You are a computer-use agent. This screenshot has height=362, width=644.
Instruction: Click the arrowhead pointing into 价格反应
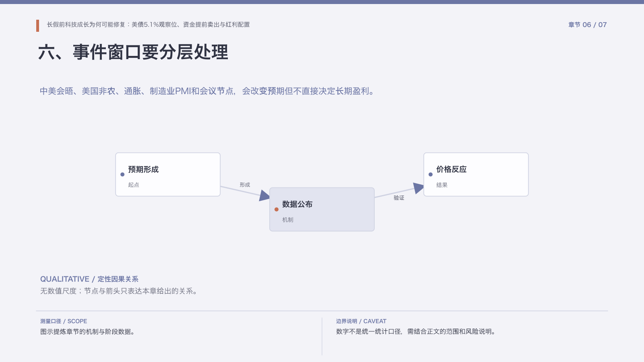419,188
